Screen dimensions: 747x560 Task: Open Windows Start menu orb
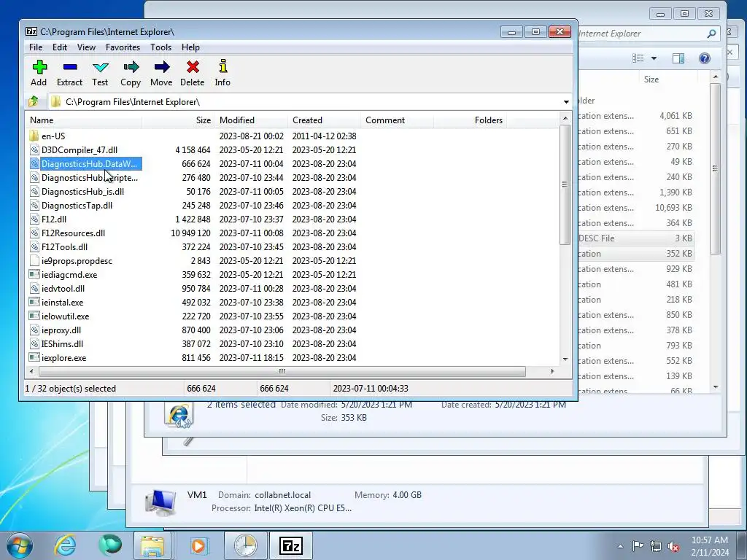pos(20,545)
